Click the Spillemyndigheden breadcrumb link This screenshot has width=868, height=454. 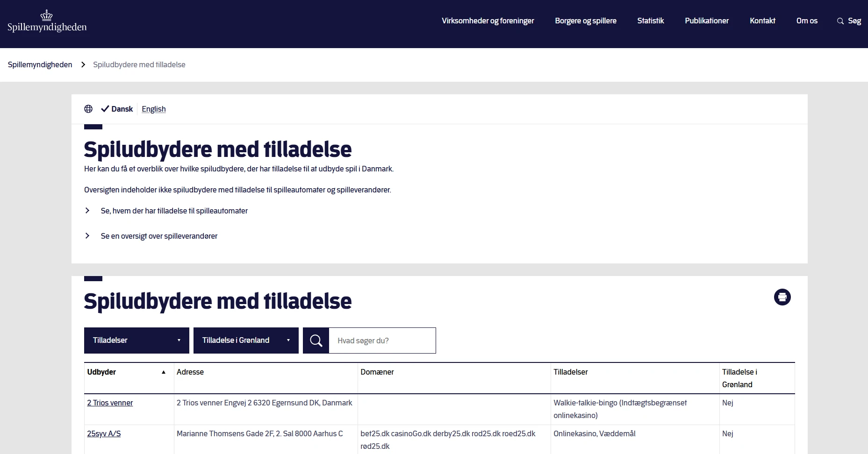(40, 64)
